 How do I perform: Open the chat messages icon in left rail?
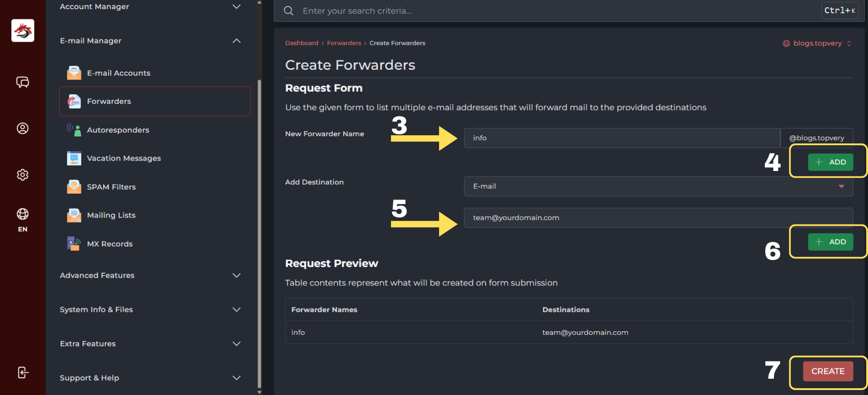[x=23, y=82]
